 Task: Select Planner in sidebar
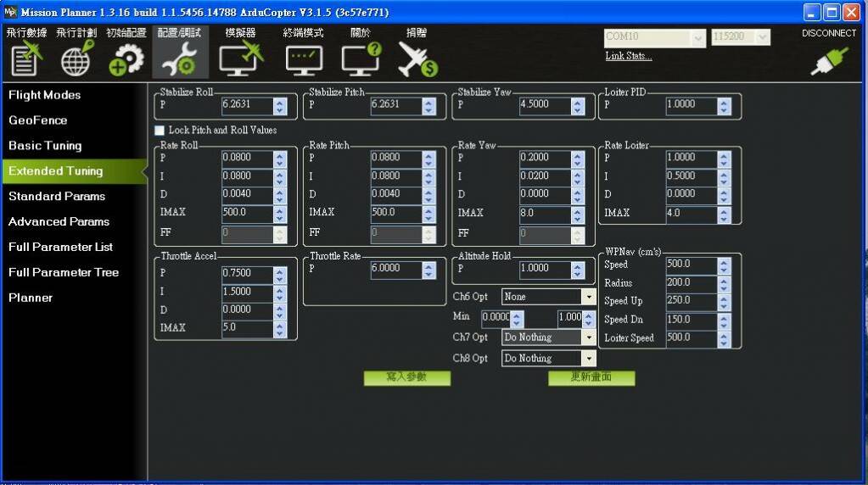tap(31, 298)
